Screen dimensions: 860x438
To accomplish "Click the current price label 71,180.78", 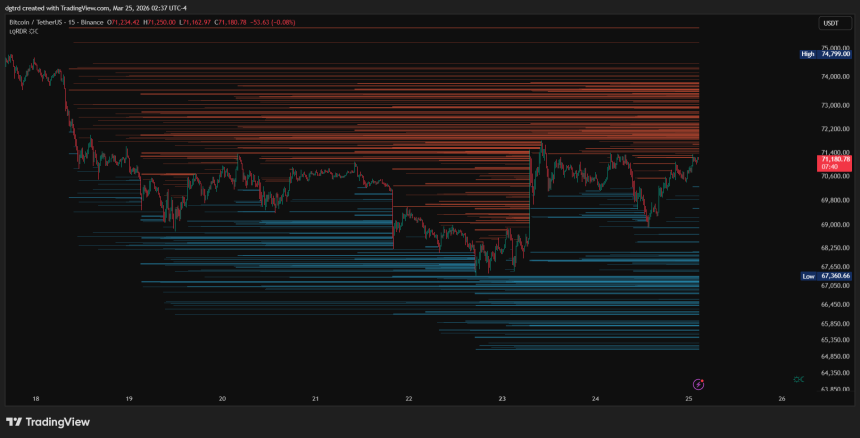I will pyautogui.click(x=836, y=162).
